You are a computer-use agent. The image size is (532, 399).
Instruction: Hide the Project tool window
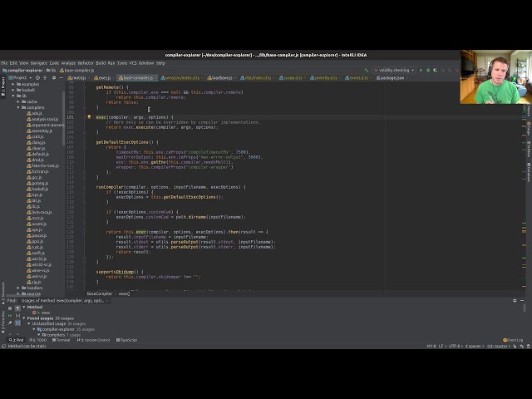pos(61,77)
